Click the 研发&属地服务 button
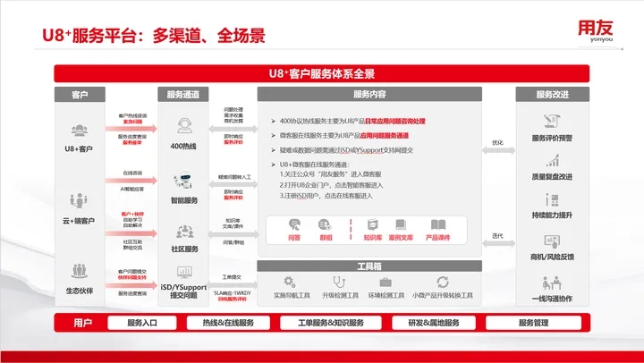Viewport: 644px width, 363px height. [x=434, y=323]
